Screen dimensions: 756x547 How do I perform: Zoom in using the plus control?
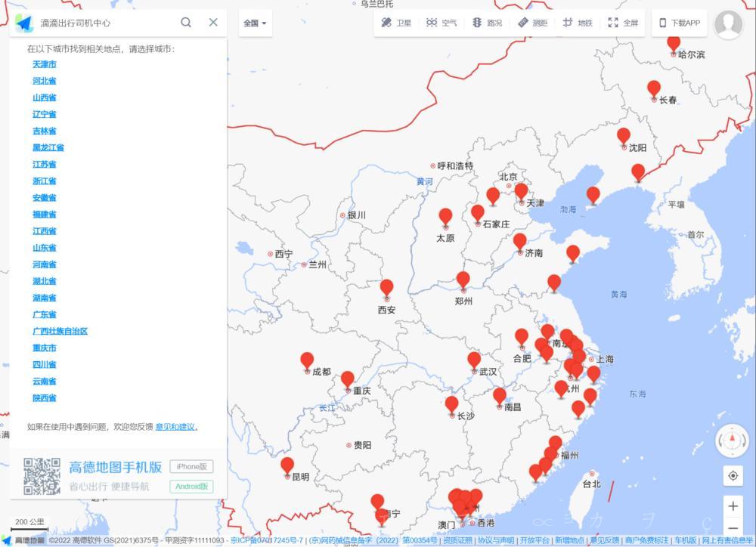click(x=732, y=505)
